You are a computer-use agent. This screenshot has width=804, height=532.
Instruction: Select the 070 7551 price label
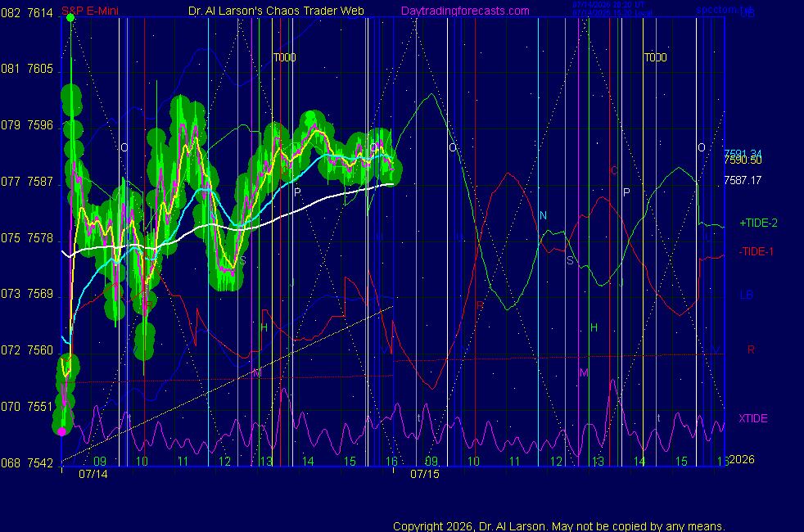(x=27, y=407)
